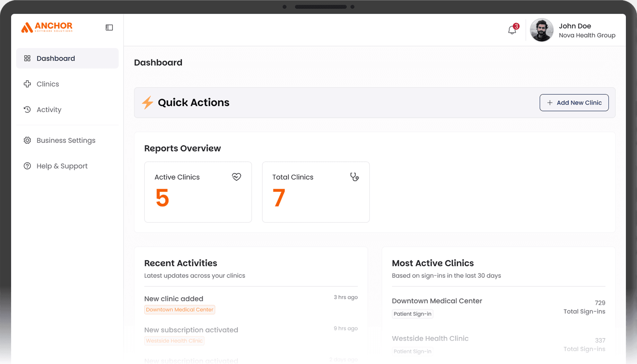Viewport: 637px width, 364px height.
Task: Click the Clinics medical cross icon
Action: [27, 84]
